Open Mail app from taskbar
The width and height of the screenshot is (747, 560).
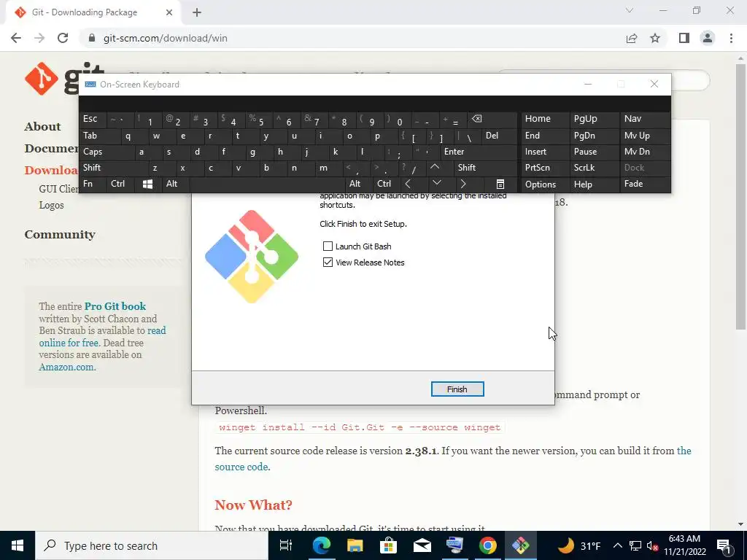pyautogui.click(x=422, y=545)
